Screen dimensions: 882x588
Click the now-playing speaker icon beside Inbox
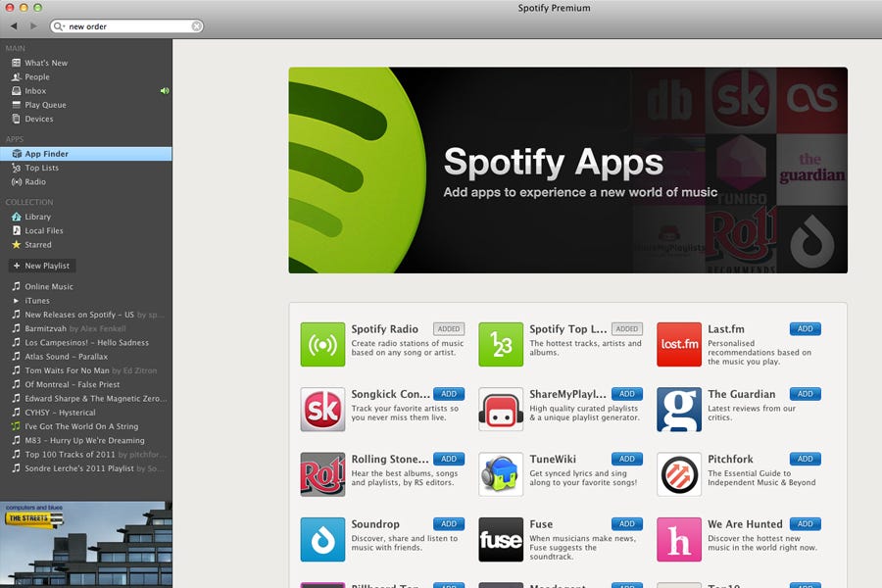click(165, 90)
